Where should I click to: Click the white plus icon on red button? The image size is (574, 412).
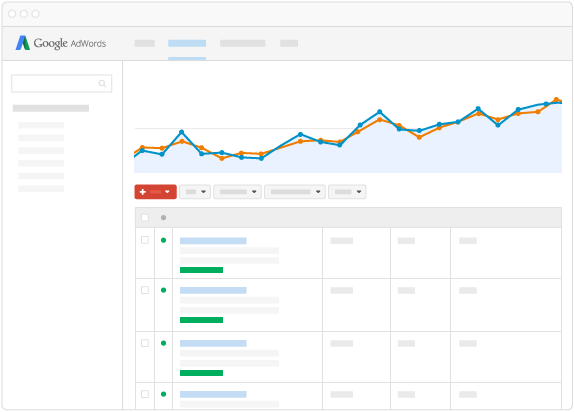click(x=143, y=192)
